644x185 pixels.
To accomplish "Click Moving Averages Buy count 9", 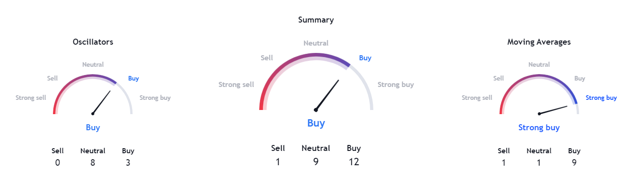I will [574, 162].
